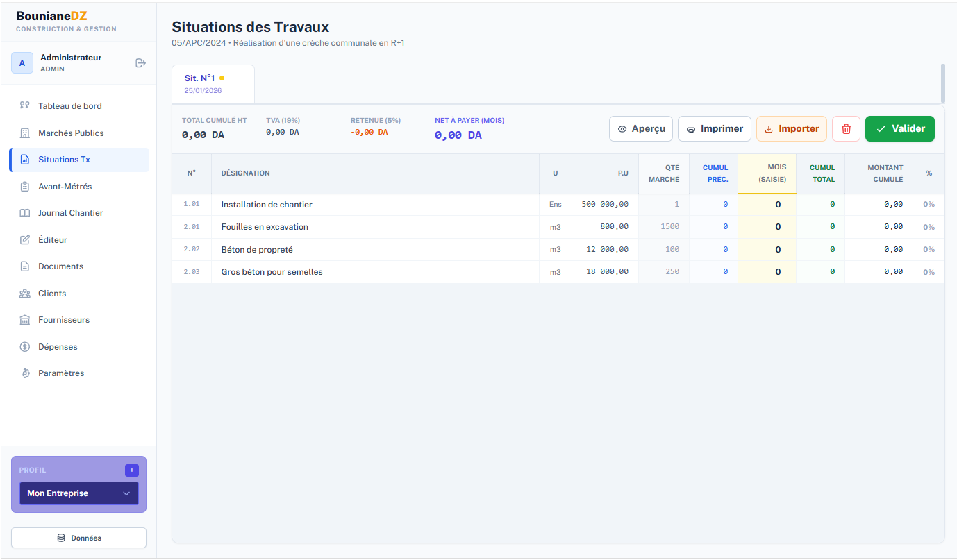
Task: Navigate to Dépenses section
Action: (58, 347)
